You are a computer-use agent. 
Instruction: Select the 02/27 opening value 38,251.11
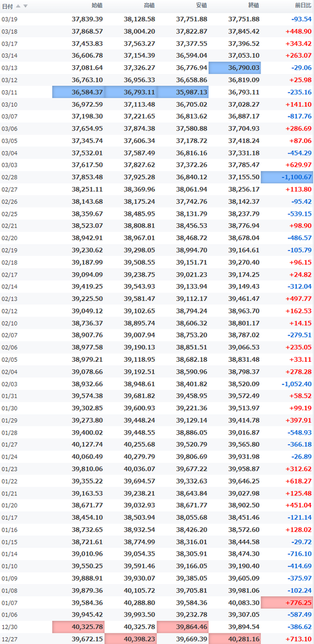(x=87, y=190)
